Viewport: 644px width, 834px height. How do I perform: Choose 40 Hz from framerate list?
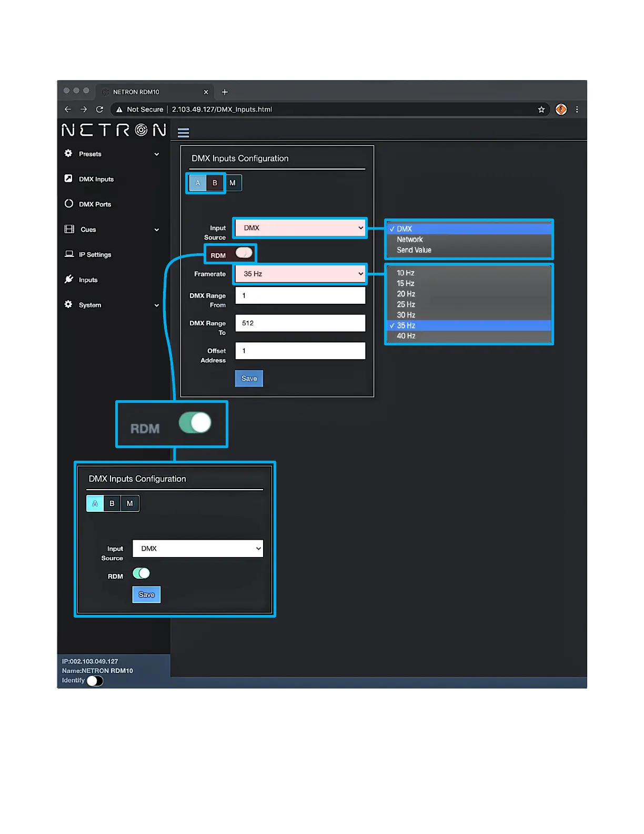tap(406, 336)
